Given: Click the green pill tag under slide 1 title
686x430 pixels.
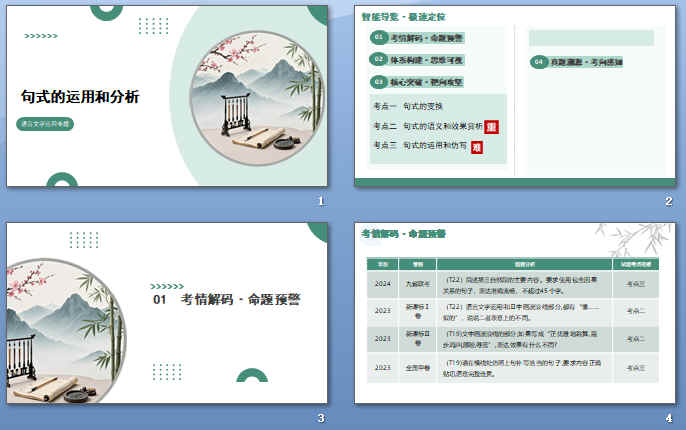Looking at the screenshot, I should click(x=45, y=125).
